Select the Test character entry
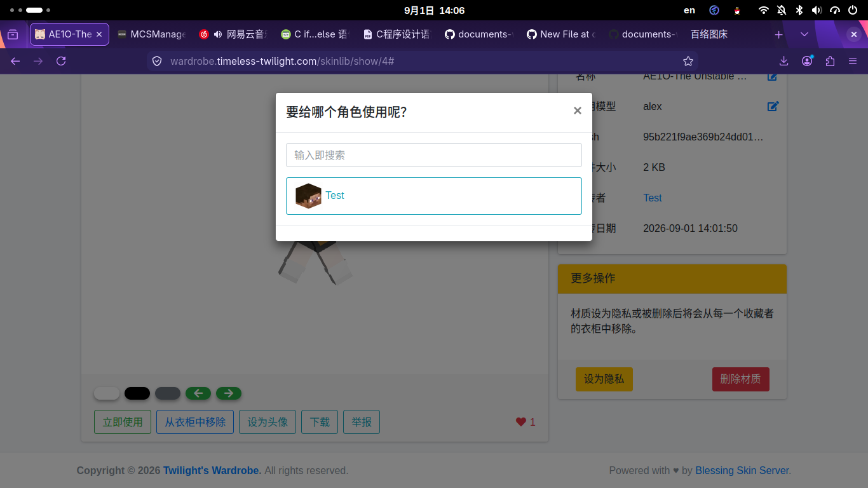This screenshot has height=488, width=868. [x=434, y=196]
